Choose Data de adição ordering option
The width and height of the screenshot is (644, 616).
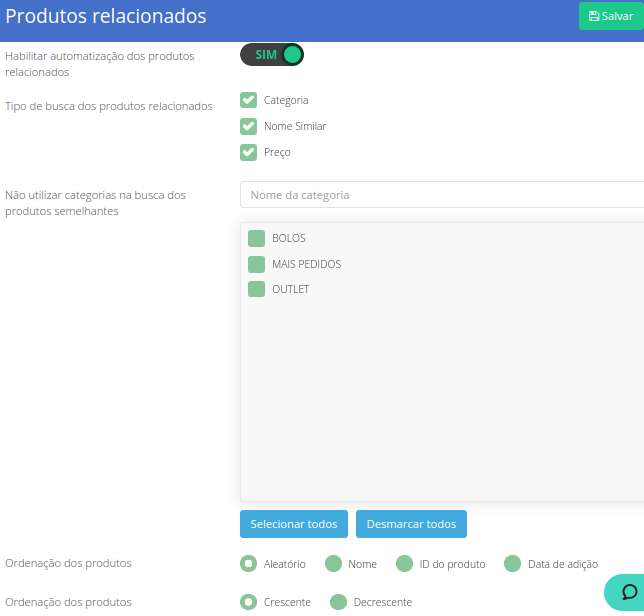pos(513,564)
